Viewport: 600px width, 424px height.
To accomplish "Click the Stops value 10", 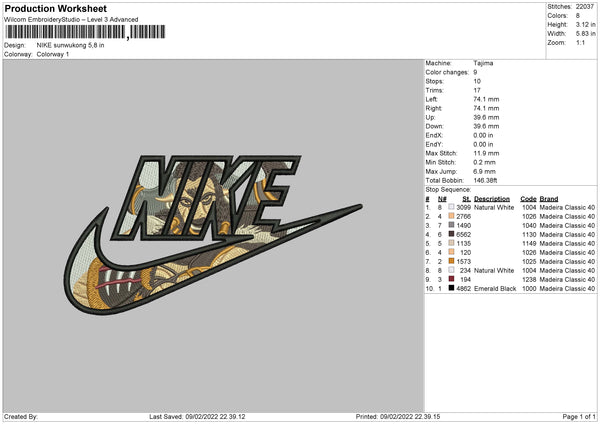I will click(477, 81).
